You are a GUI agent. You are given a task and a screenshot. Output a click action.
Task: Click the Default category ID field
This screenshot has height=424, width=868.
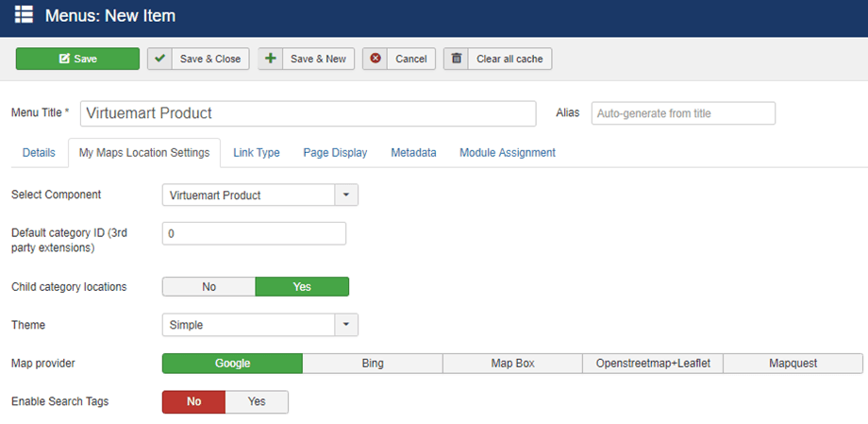pos(254,233)
